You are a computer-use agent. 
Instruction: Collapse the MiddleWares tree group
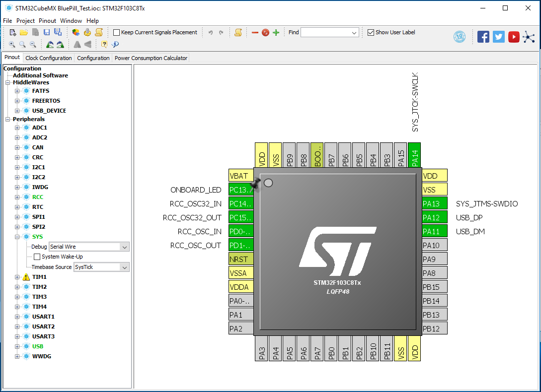(x=7, y=82)
